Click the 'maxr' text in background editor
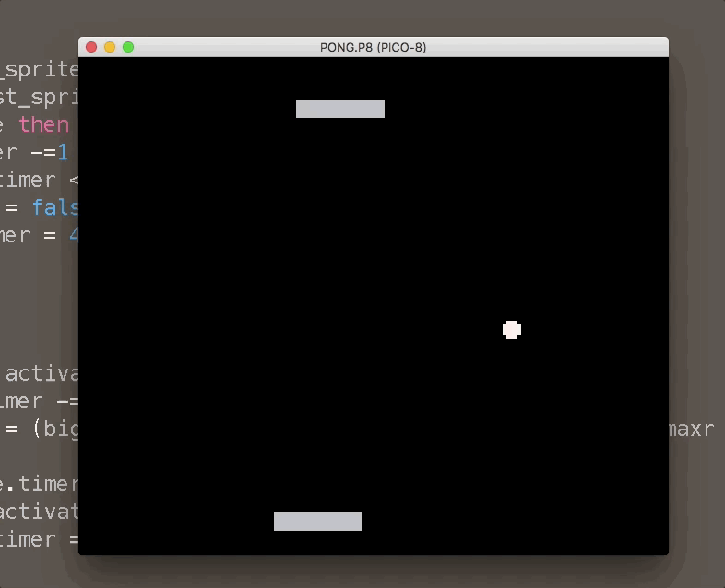The height and width of the screenshot is (588, 725). click(x=691, y=429)
